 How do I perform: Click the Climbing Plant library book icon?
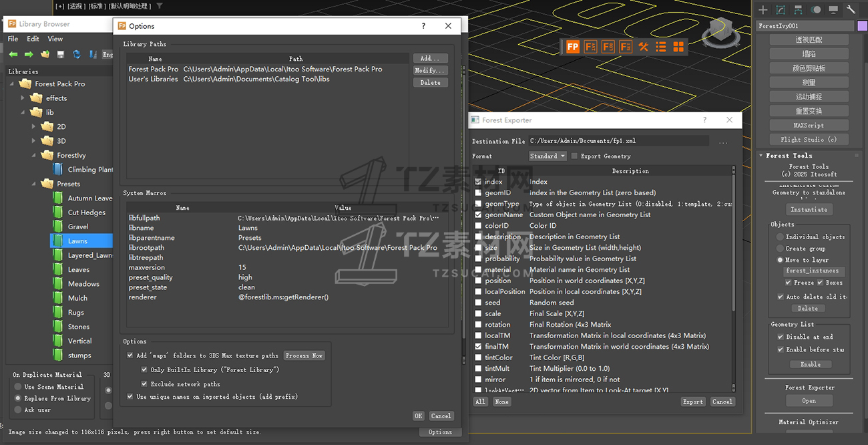click(x=58, y=169)
